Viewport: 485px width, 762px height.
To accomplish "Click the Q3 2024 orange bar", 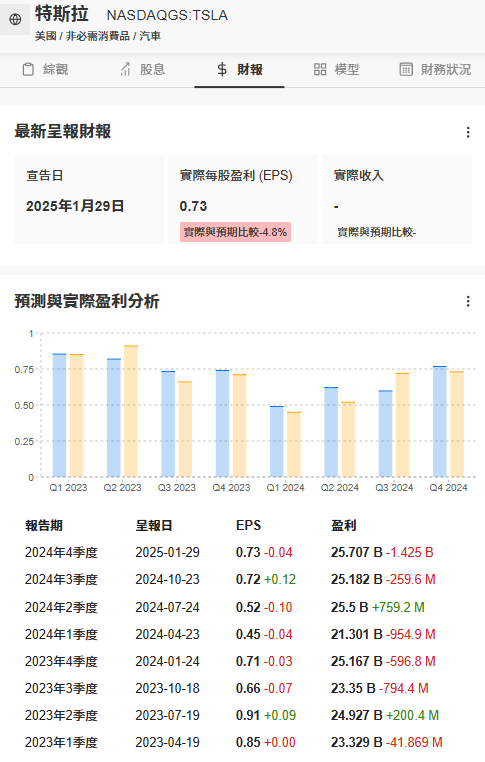I will (x=403, y=425).
